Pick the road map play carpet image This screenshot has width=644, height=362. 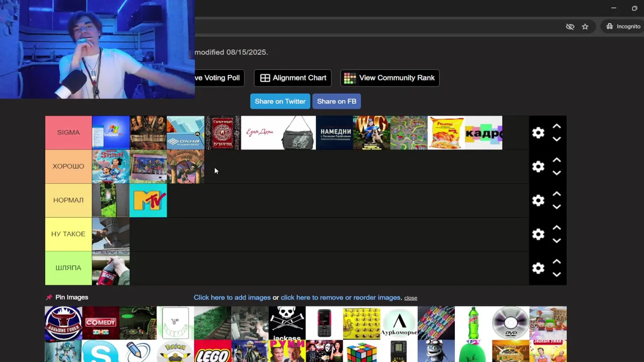[409, 133]
